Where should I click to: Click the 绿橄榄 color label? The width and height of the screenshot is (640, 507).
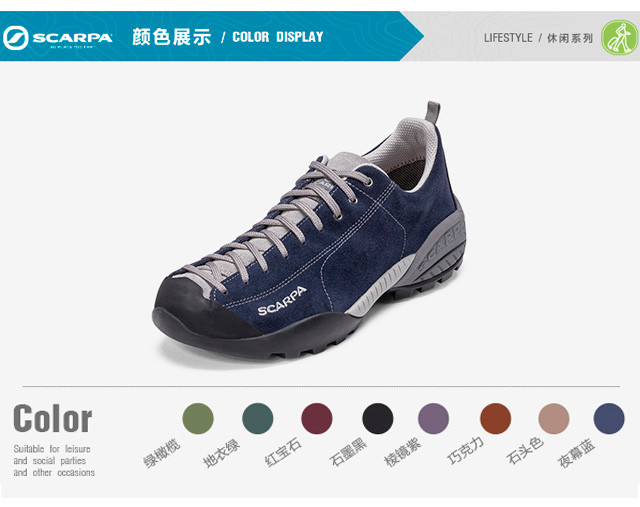162,453
